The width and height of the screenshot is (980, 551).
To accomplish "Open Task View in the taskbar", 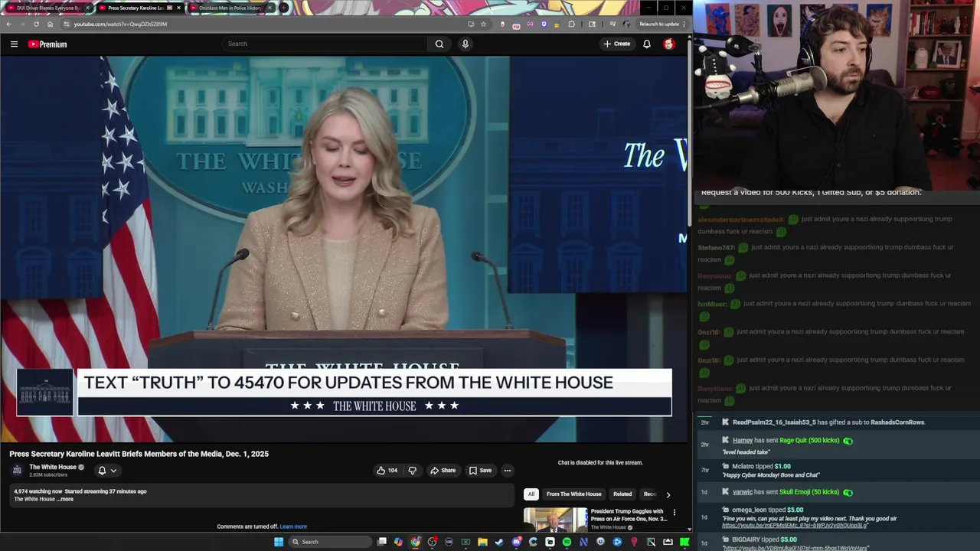I will [381, 542].
